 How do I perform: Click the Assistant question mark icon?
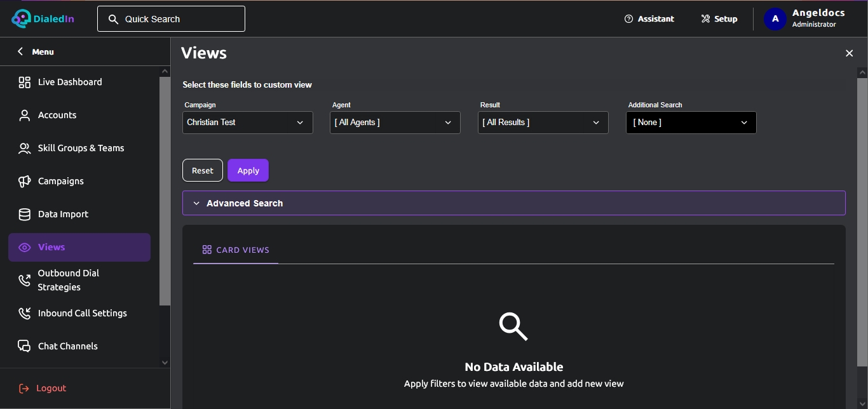629,19
